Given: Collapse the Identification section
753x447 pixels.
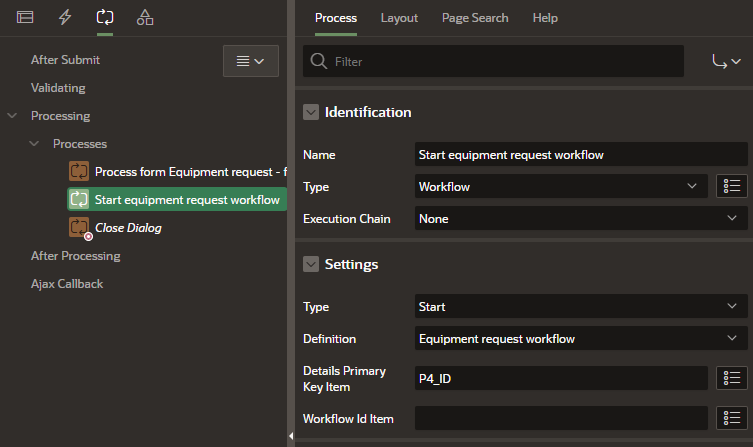Looking at the screenshot, I should 311,112.
